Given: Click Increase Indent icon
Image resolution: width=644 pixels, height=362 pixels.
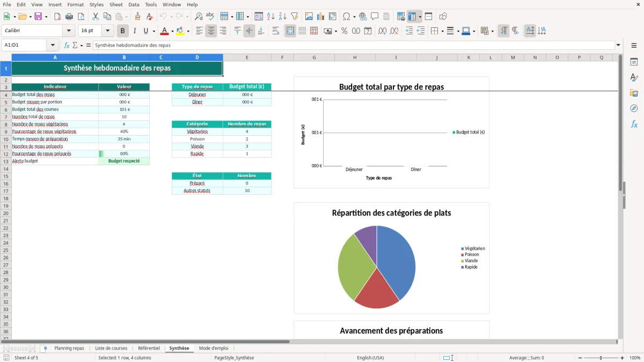Looking at the screenshot, I should 409,31.
